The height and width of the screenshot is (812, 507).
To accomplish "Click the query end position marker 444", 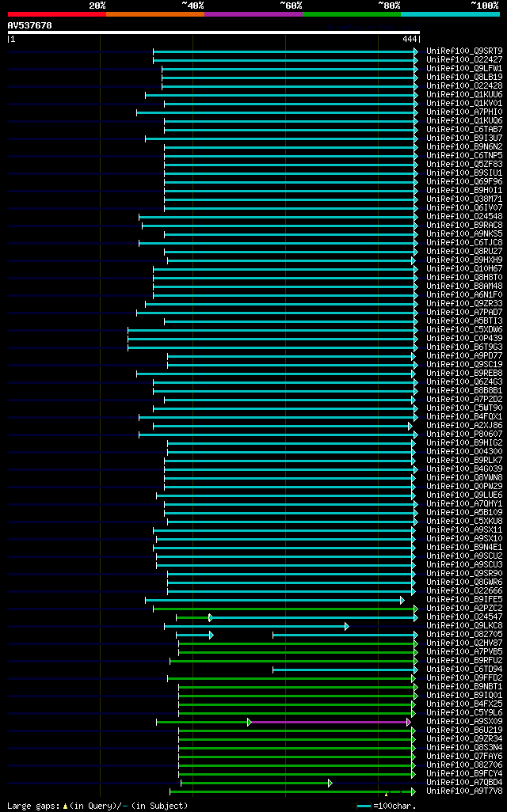I will 410,40.
